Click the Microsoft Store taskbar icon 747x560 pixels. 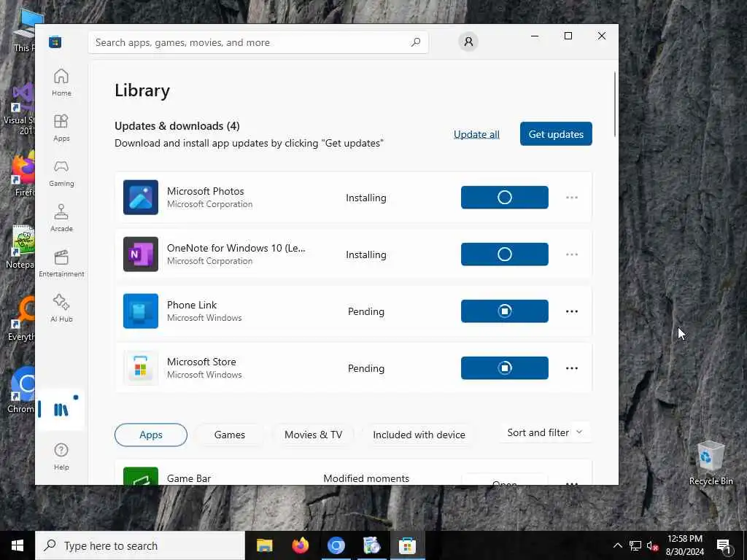(407, 545)
